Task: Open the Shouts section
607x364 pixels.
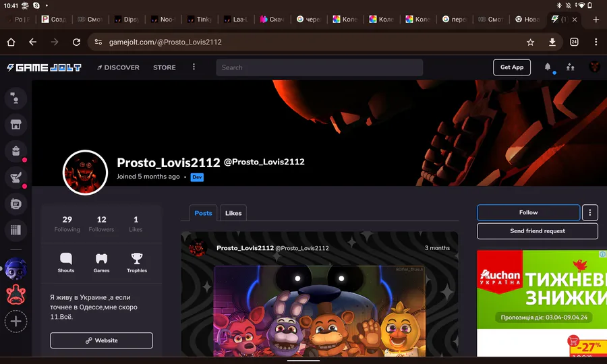Action: point(66,263)
